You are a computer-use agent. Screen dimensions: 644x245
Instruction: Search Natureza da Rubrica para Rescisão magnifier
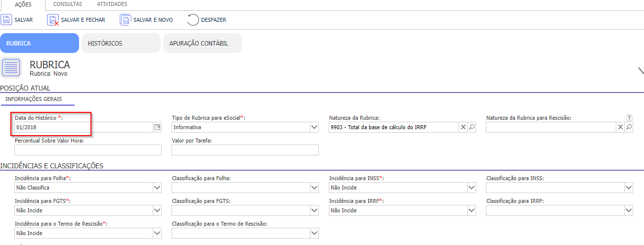point(629,128)
